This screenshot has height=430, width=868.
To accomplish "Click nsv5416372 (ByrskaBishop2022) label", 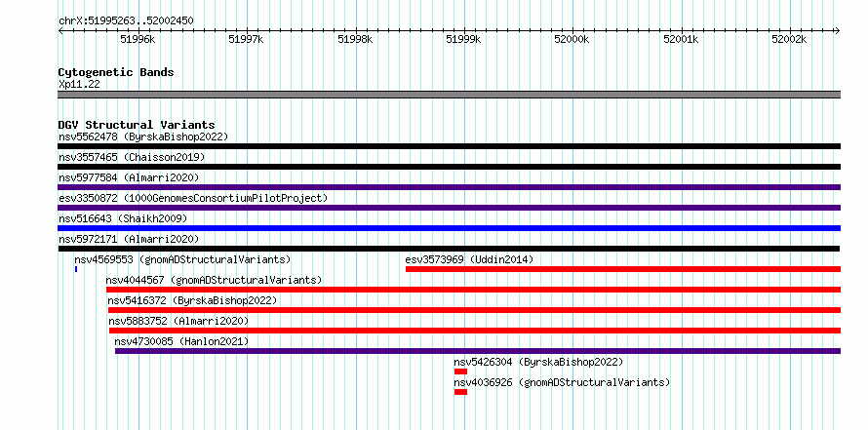I will pyautogui.click(x=192, y=300).
